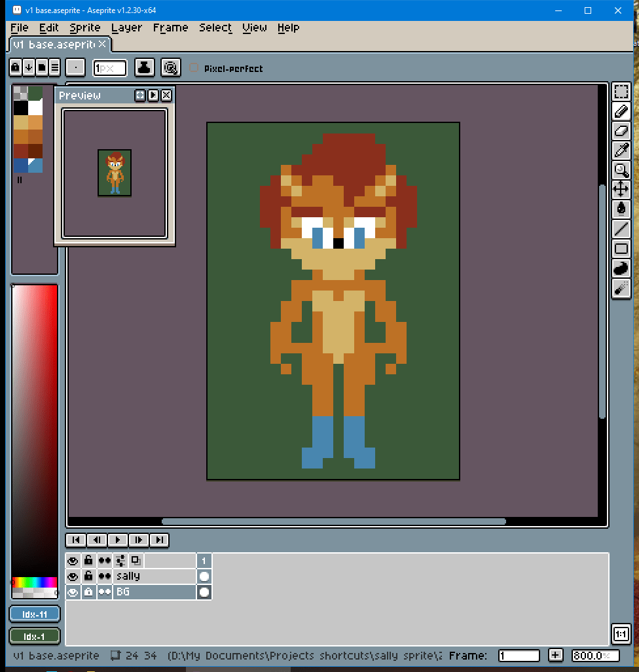This screenshot has height=672, width=639.
Task: Select the Zoom magnifier tool
Action: coord(621,170)
